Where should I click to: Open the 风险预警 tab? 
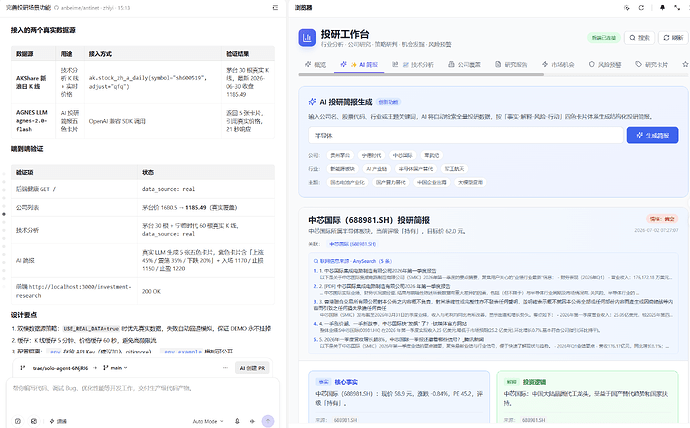(605, 65)
